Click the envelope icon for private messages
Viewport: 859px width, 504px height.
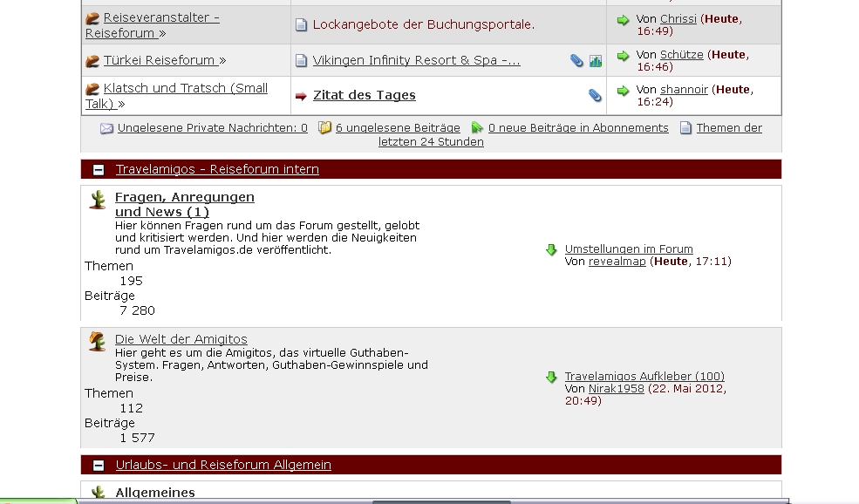click(x=106, y=128)
